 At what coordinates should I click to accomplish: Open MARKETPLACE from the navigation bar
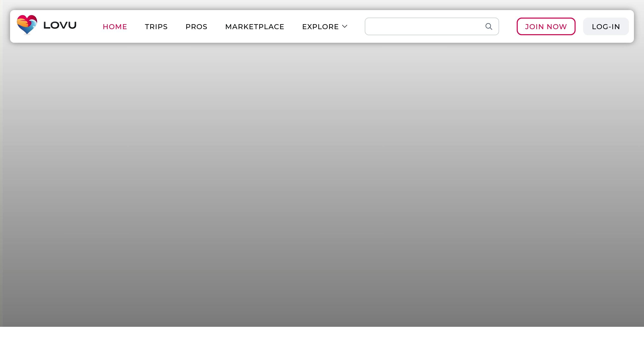click(x=255, y=27)
